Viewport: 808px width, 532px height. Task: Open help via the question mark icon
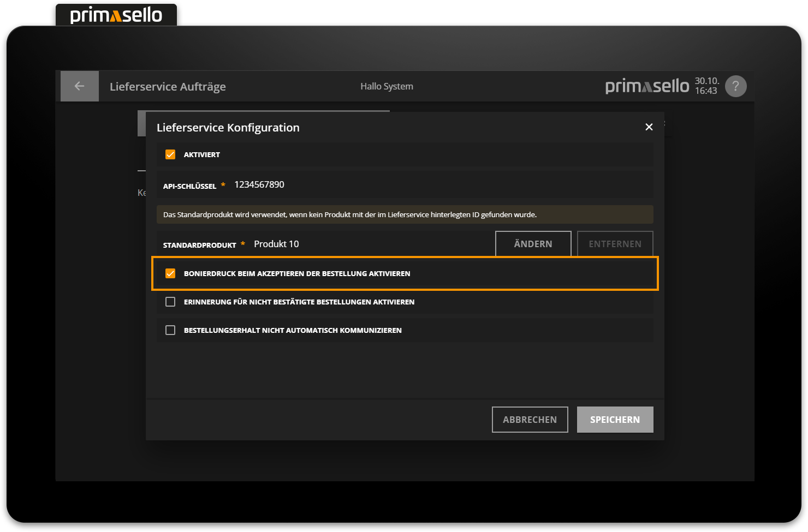click(x=735, y=86)
